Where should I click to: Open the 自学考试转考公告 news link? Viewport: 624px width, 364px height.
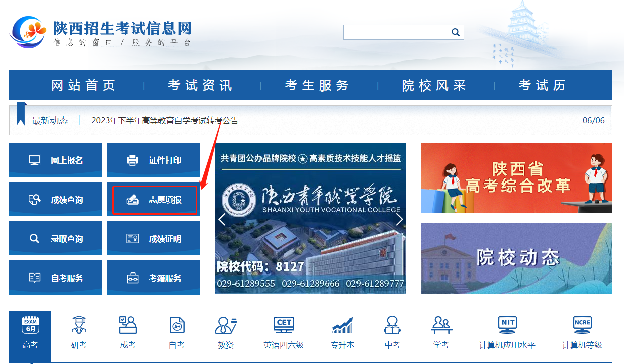pos(165,121)
